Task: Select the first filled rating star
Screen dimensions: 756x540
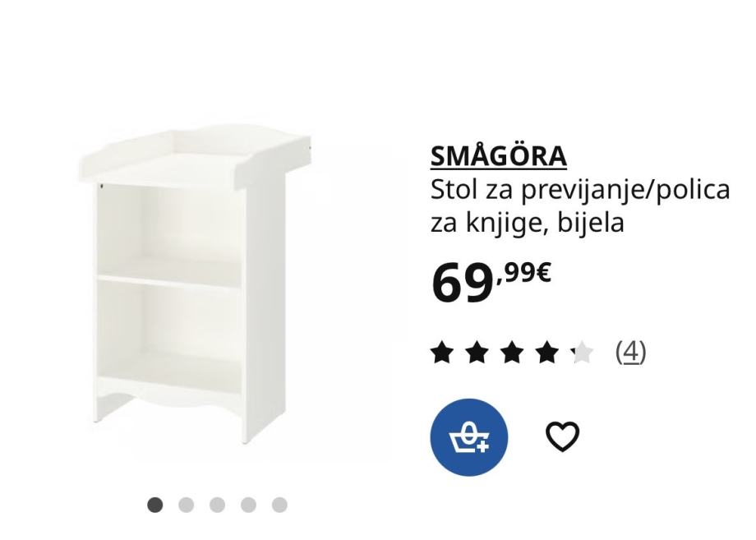Action: 442,352
